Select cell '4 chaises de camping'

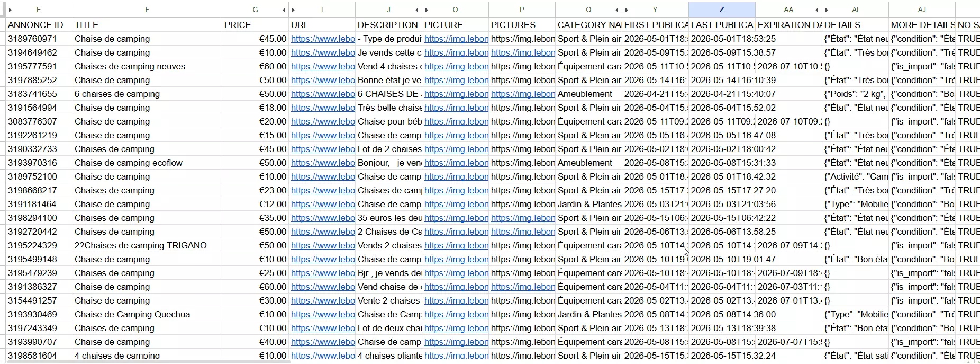[x=147, y=356]
